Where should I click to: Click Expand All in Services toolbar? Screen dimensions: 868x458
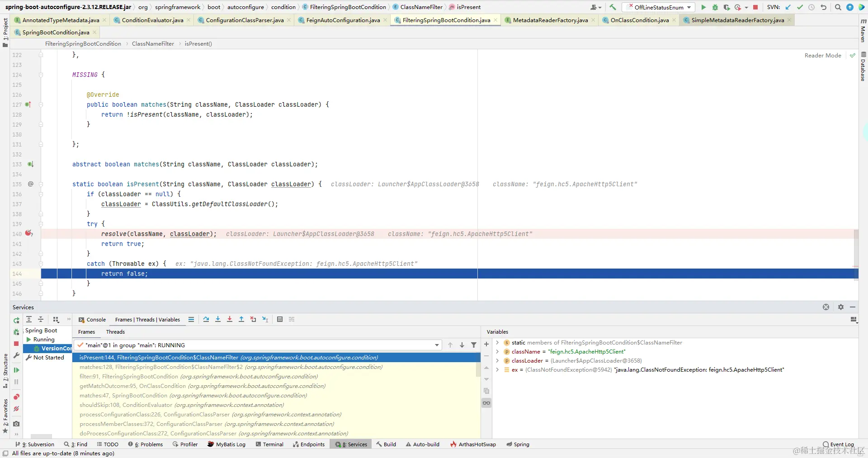pyautogui.click(x=29, y=319)
